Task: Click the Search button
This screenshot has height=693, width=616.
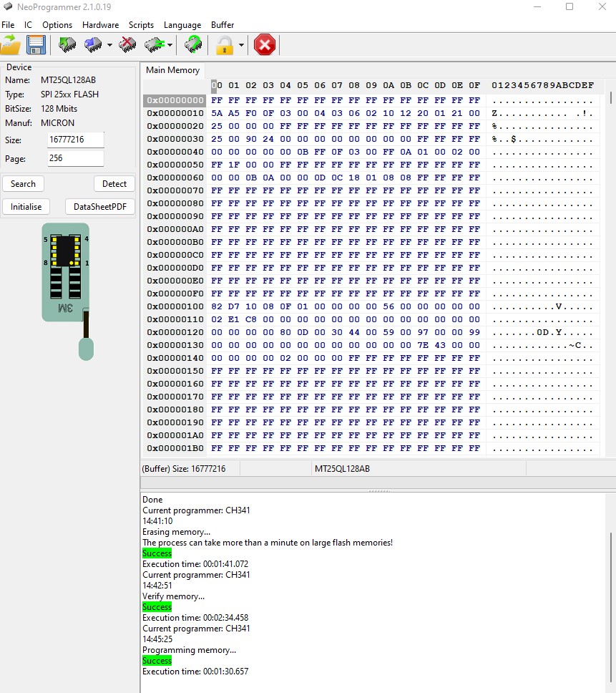Action: point(23,183)
